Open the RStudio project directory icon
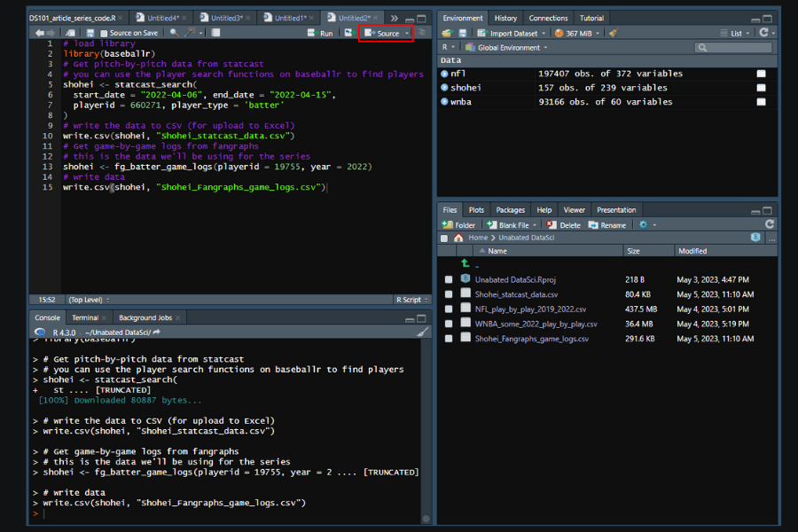The image size is (798, 532). [x=755, y=238]
